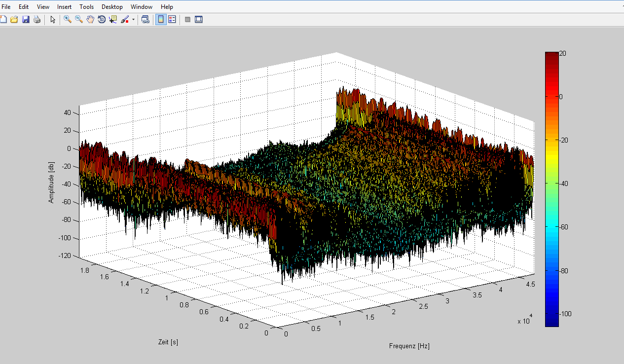This screenshot has height=364, width=624.
Task: Enable the Data Cursor tool
Action: pos(113,20)
